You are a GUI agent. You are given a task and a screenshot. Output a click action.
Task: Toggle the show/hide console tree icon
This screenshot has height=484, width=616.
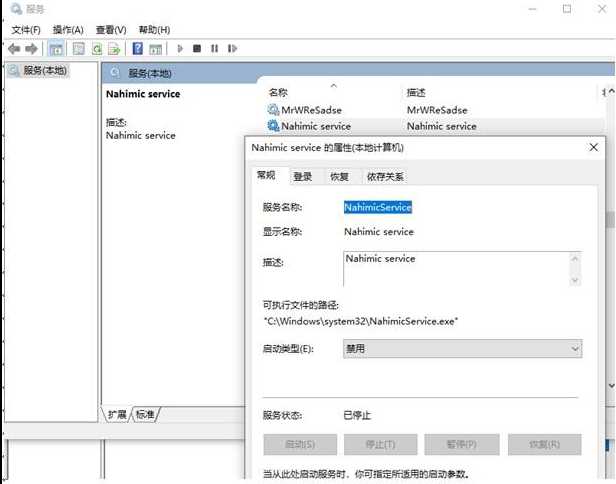coord(56,49)
